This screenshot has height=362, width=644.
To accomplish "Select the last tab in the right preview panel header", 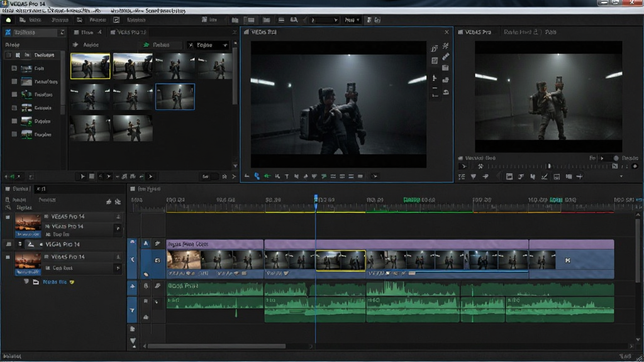I will click(x=551, y=32).
